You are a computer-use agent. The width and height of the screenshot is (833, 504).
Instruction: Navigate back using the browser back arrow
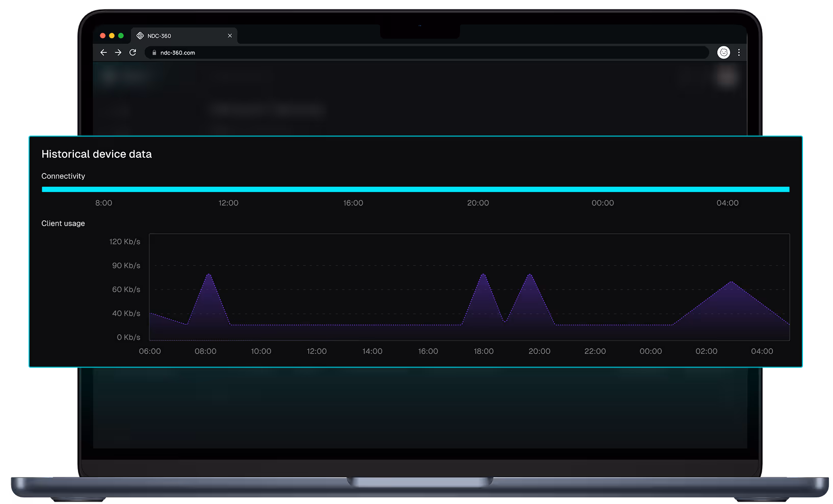(x=103, y=52)
